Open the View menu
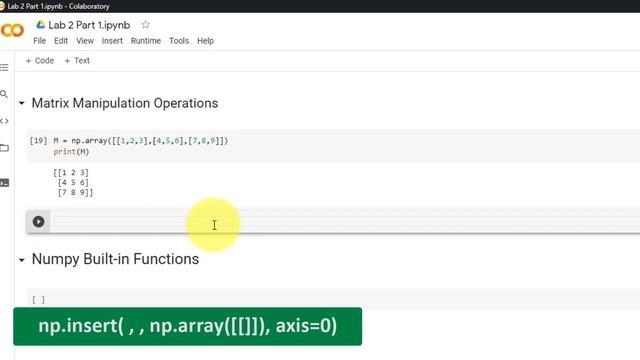Viewport: 640px width, 360px height. [x=85, y=41]
